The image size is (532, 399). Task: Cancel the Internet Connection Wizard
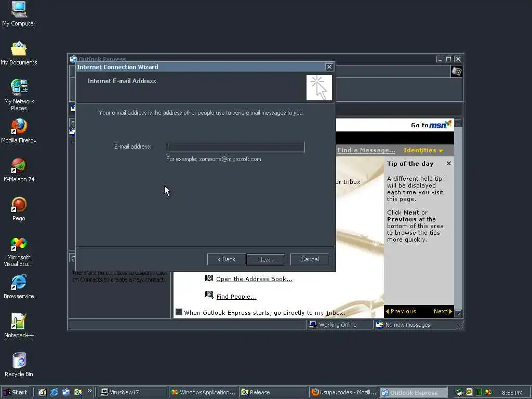click(310, 259)
